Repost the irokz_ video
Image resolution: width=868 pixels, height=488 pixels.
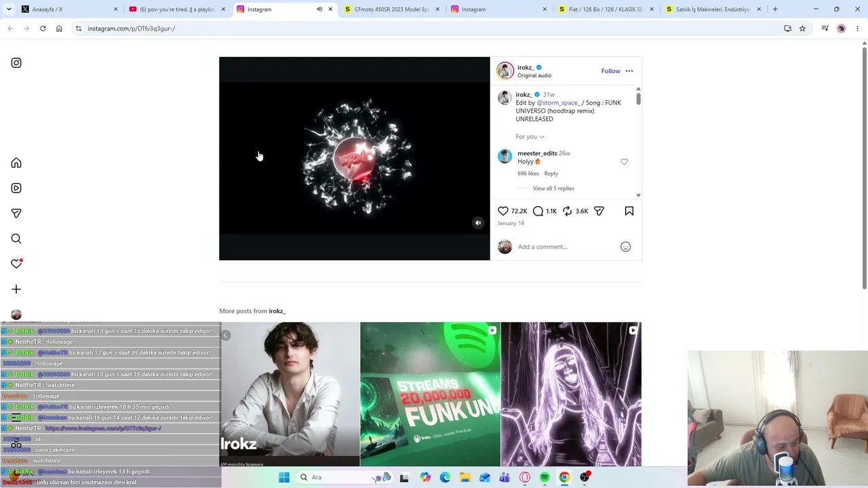tap(567, 211)
